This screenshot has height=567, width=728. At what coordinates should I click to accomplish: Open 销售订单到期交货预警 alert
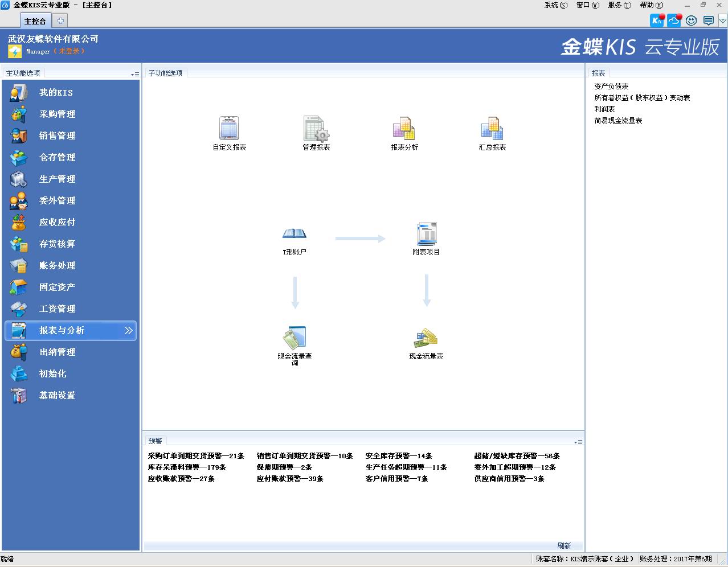tap(305, 456)
